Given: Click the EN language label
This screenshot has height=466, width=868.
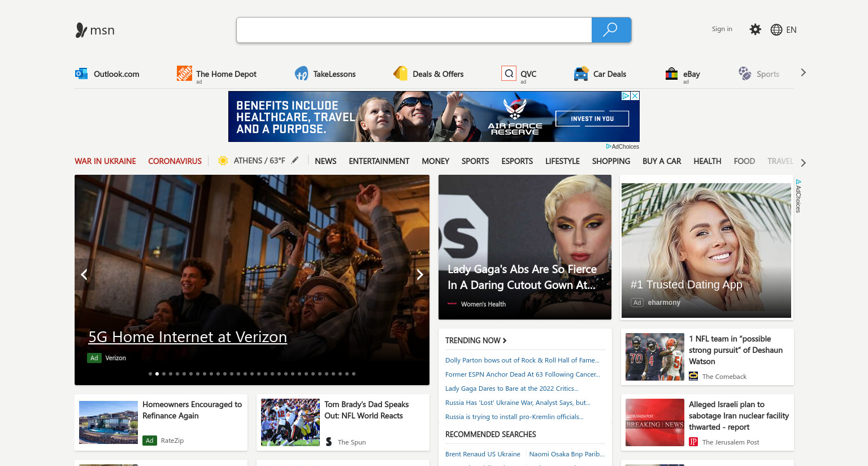Looking at the screenshot, I should point(791,30).
